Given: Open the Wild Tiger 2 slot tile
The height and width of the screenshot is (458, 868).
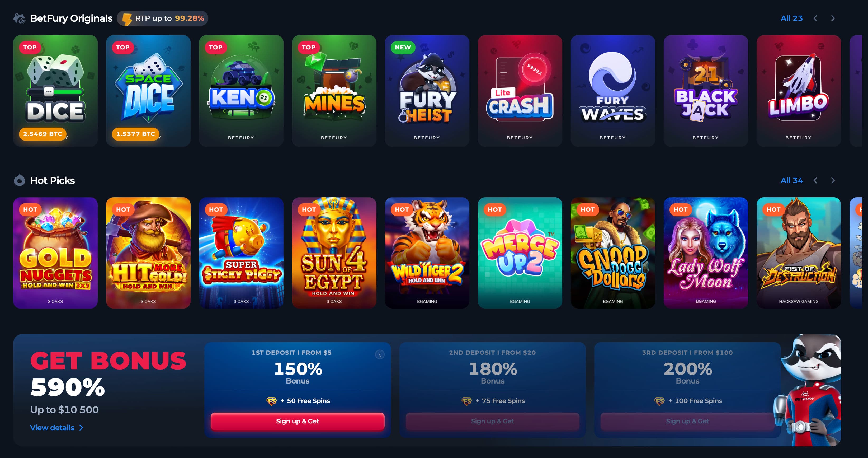Looking at the screenshot, I should (427, 253).
